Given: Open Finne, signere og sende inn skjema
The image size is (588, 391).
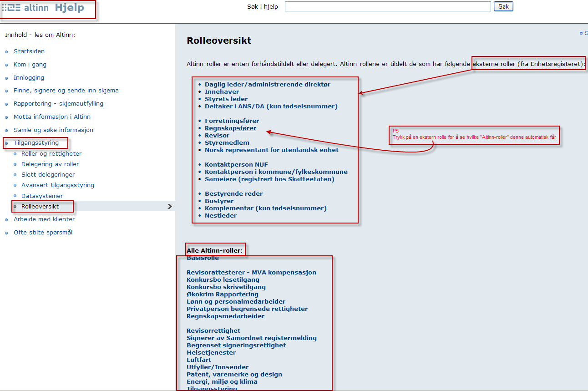Looking at the screenshot, I should tap(66, 91).
